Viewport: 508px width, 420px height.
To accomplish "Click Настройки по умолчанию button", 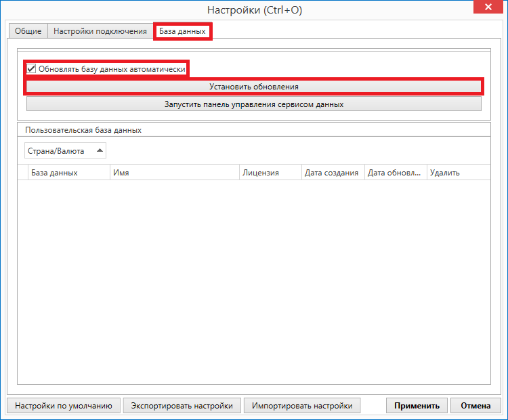I will 64,406.
